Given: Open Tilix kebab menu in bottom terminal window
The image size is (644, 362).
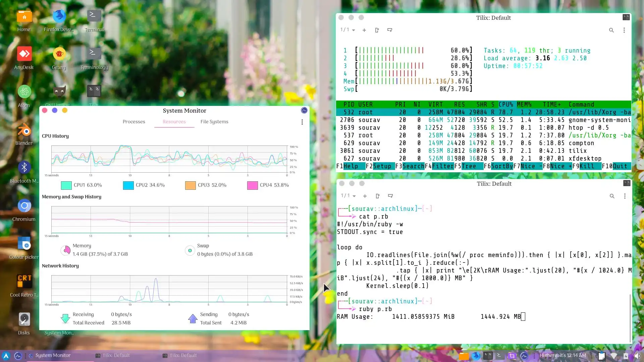Looking at the screenshot, I should pos(625,196).
